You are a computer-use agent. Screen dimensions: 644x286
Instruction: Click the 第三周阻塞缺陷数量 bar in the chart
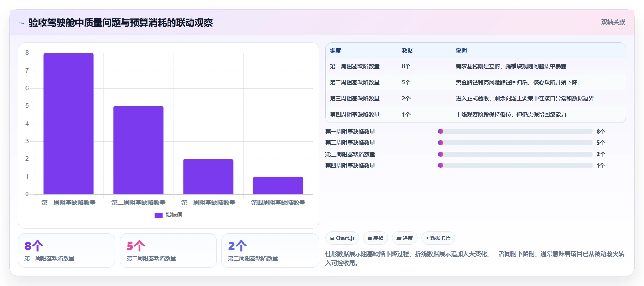[208, 177]
